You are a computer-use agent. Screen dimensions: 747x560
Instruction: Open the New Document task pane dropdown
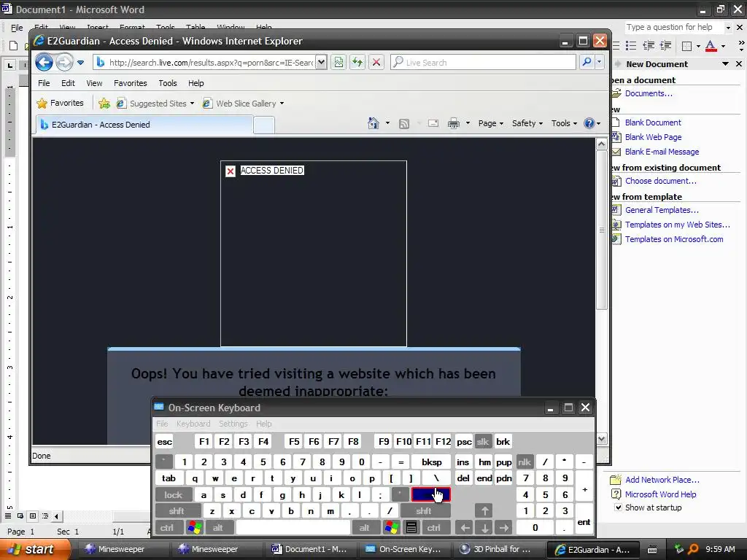(x=726, y=64)
